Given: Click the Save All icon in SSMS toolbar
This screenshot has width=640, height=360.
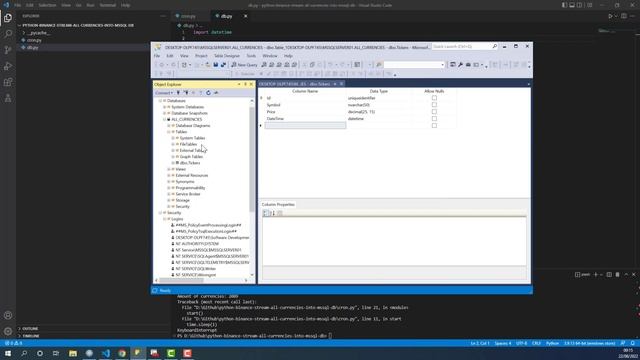Looking at the screenshot, I should pos(223,64).
